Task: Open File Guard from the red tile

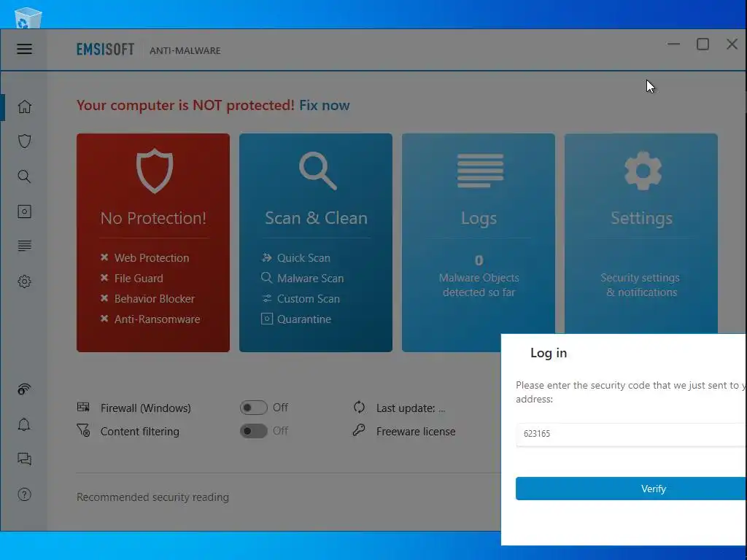Action: (139, 278)
